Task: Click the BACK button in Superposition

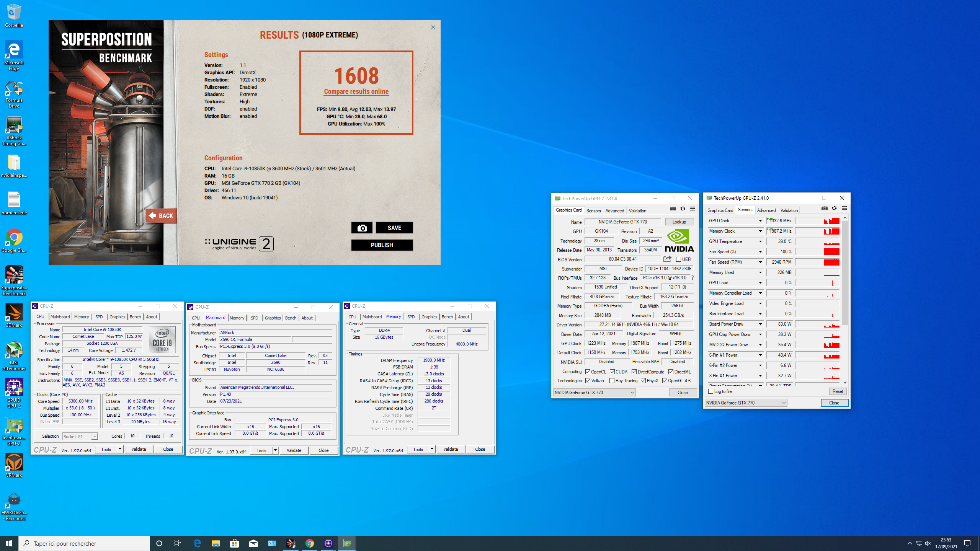Action: pos(161,216)
